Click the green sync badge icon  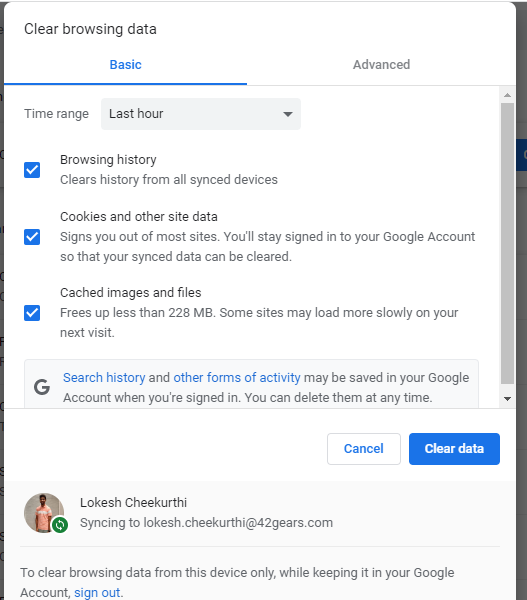coord(60,525)
